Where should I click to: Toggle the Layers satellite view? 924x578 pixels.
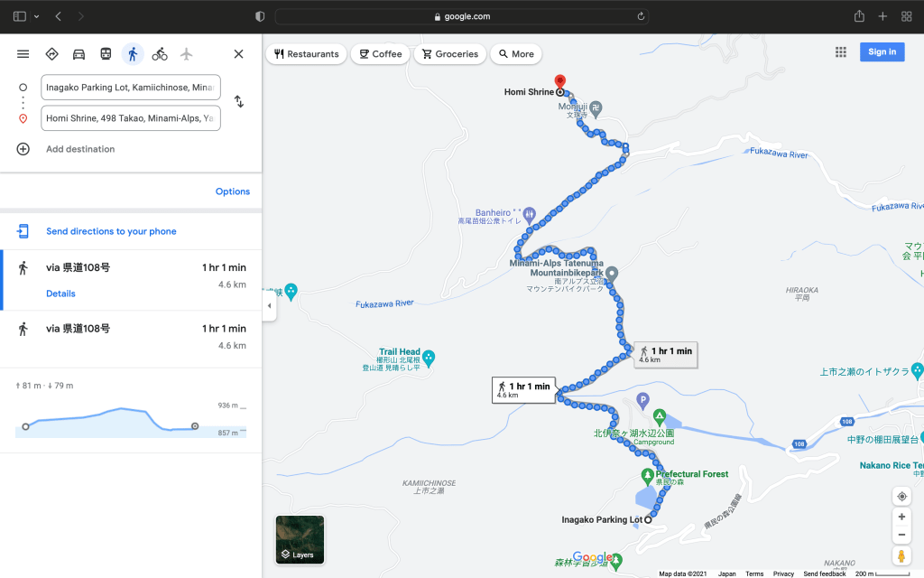tap(300, 539)
